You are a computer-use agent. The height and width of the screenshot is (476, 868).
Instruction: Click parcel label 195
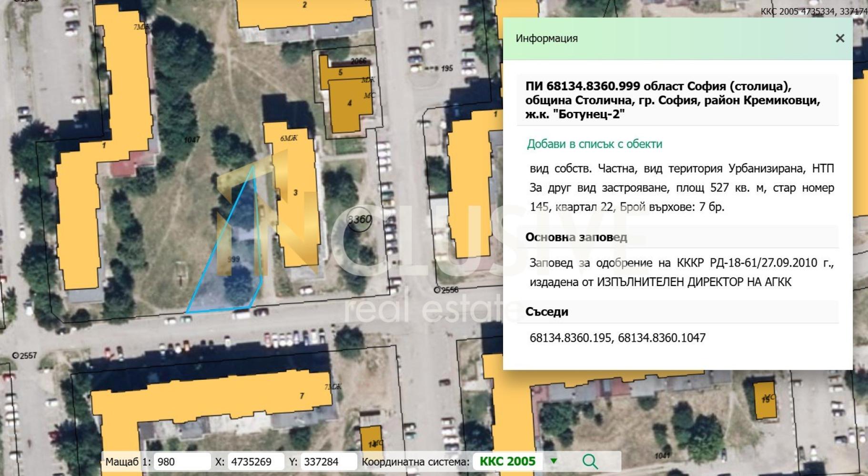tap(447, 69)
